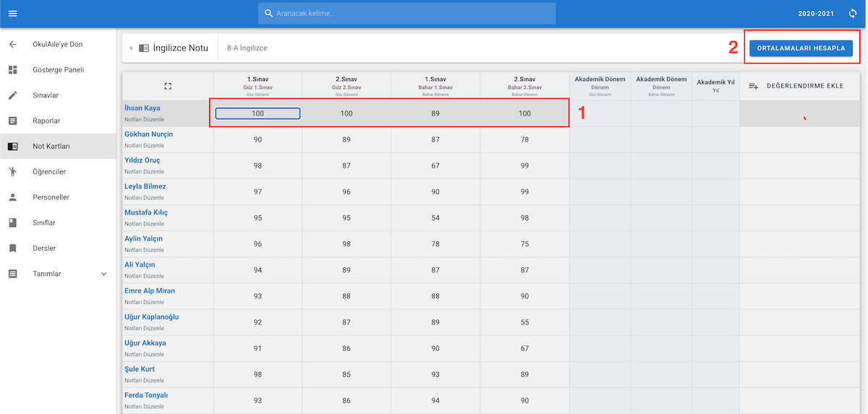Click Notları Düzenle under Gökhan Nurçin
The width and height of the screenshot is (868, 414).
click(x=144, y=145)
